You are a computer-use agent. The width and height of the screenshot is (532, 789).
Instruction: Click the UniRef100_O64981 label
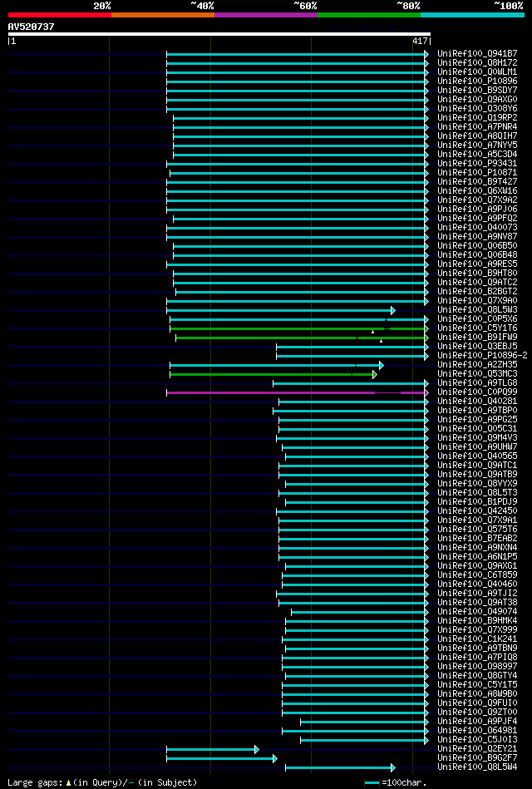tap(477, 731)
